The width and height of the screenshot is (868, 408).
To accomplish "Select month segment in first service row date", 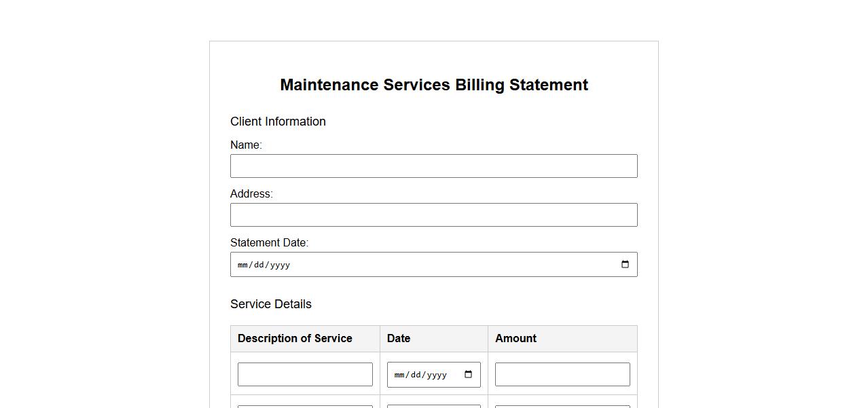I will (399, 375).
